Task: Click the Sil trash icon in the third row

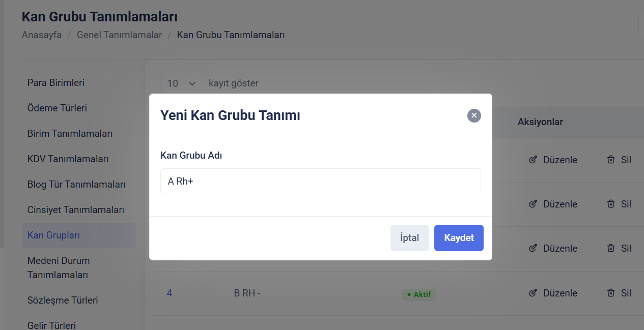Action: [x=611, y=248]
